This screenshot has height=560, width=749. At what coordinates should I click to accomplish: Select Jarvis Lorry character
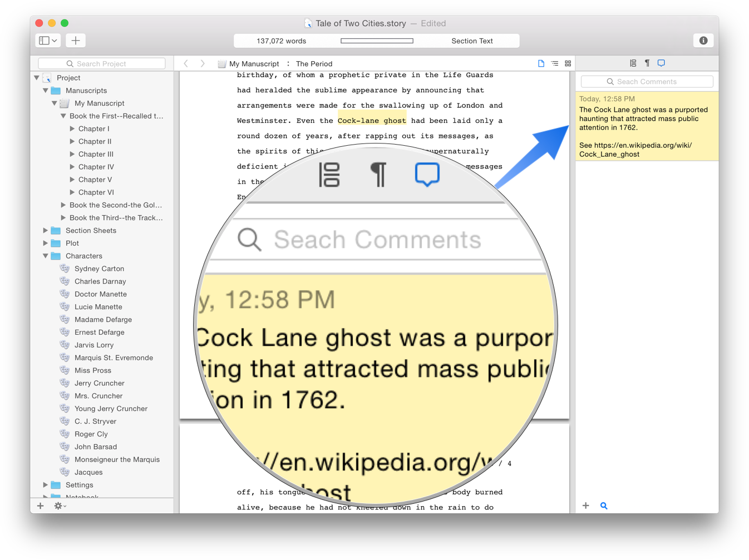pyautogui.click(x=94, y=345)
